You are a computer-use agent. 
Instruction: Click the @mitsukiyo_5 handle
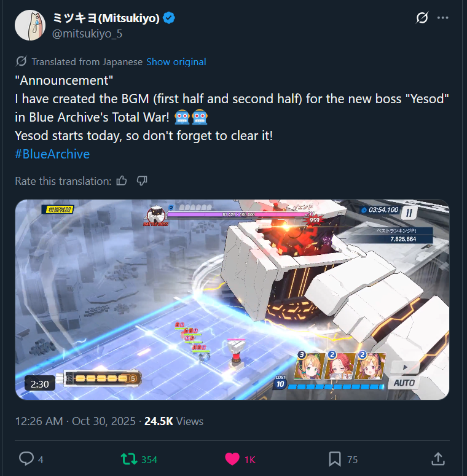[87, 34]
